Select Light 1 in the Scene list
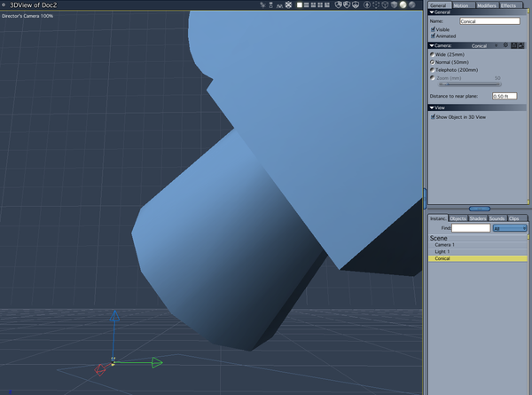Image resolution: width=532 pixels, height=395 pixels. (478, 251)
